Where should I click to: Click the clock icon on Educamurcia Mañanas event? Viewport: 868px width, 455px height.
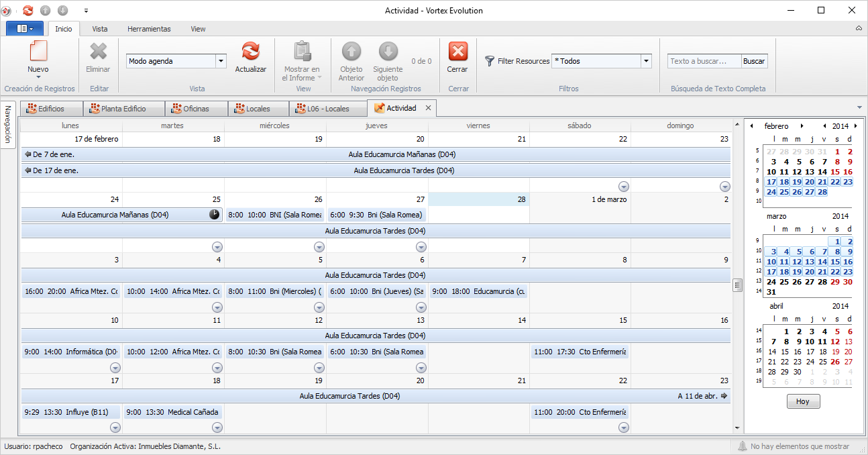tap(214, 215)
